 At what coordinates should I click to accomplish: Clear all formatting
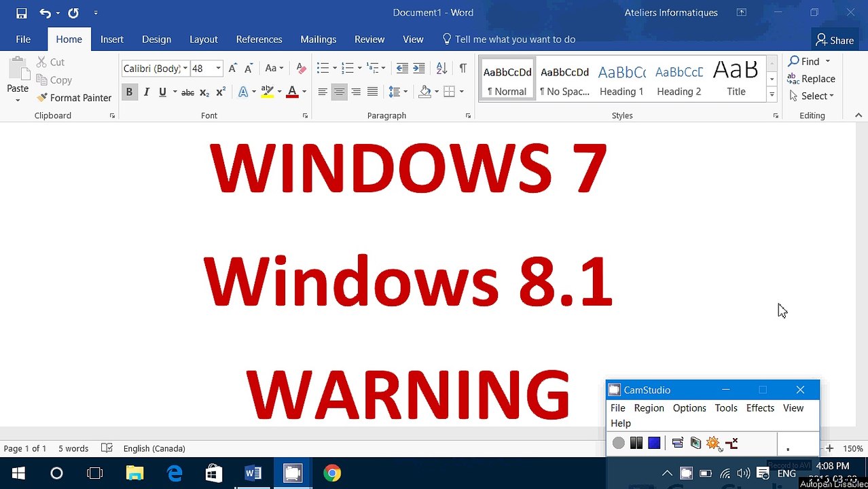[x=301, y=69]
